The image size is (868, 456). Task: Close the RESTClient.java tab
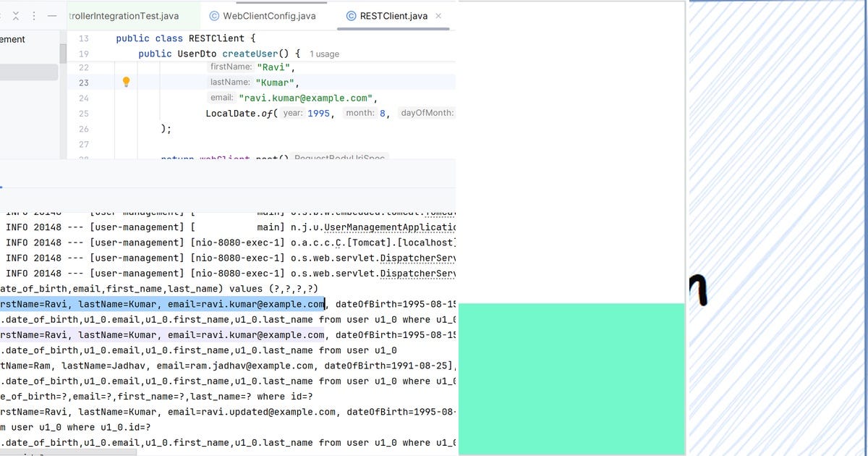click(438, 14)
